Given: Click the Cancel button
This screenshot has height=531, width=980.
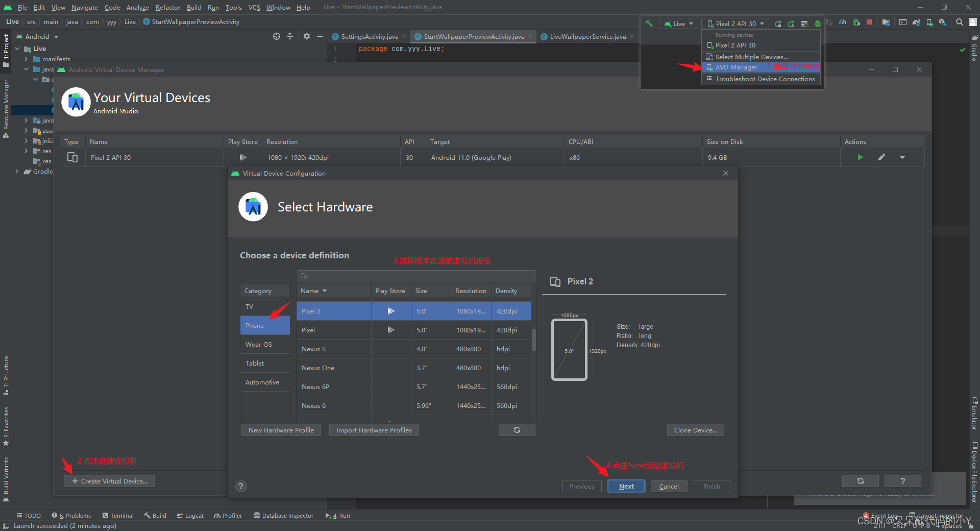Looking at the screenshot, I should click(x=669, y=486).
